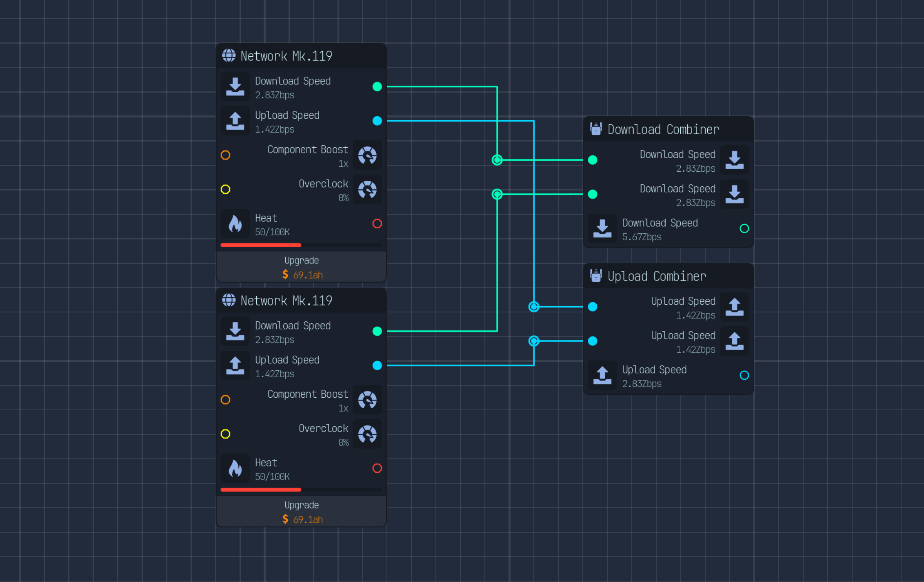The width and height of the screenshot is (924, 582).
Task: Click the orange Component Boost input port on the top Network node
Action: [x=225, y=155]
